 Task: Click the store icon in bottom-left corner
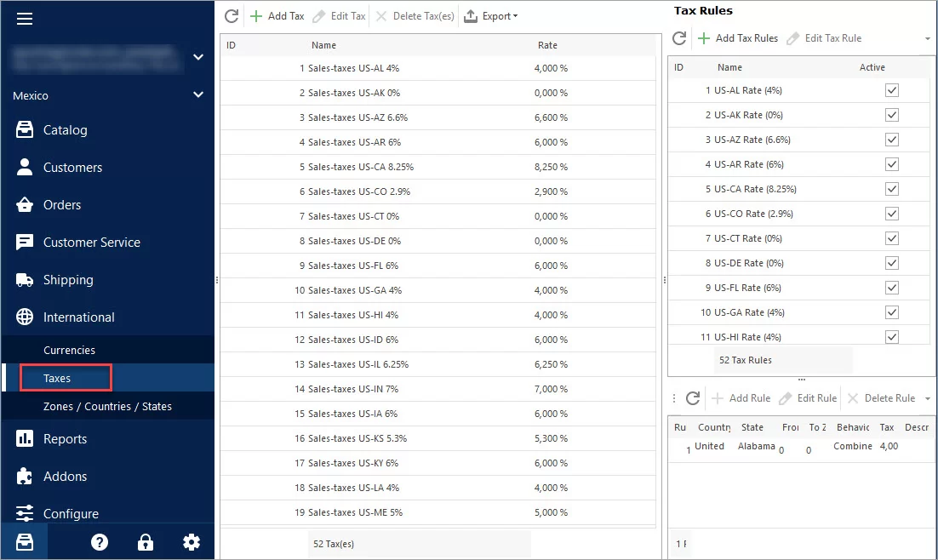[25, 542]
